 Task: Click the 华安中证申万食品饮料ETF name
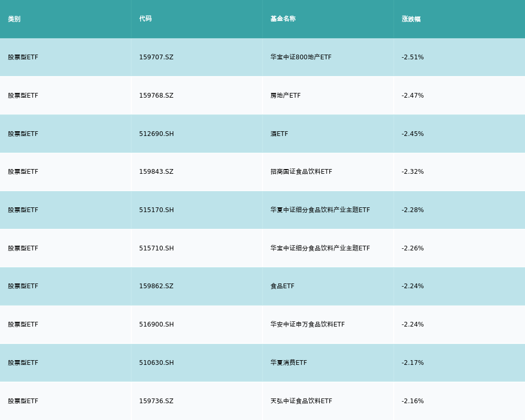(x=308, y=324)
